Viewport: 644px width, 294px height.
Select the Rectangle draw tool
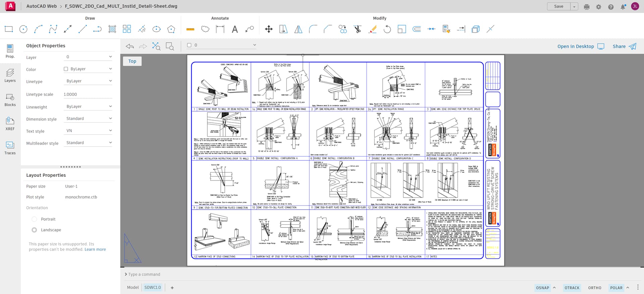pyautogui.click(x=9, y=29)
